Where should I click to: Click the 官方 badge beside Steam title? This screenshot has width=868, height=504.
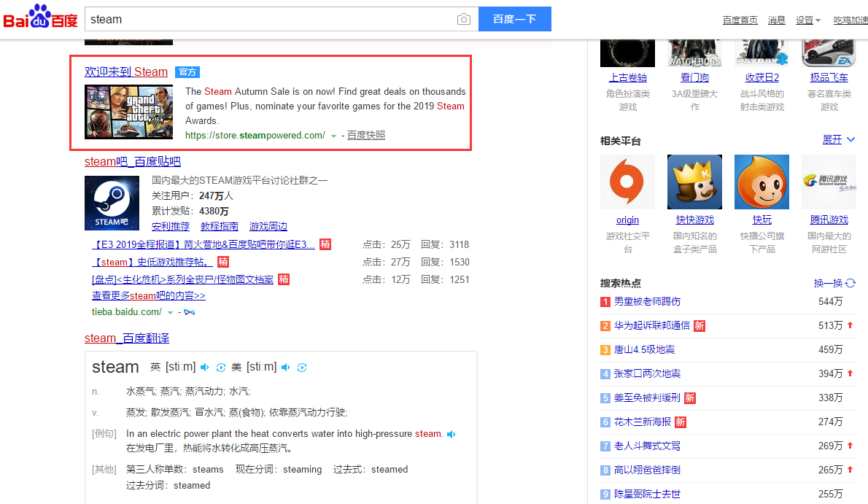(187, 72)
